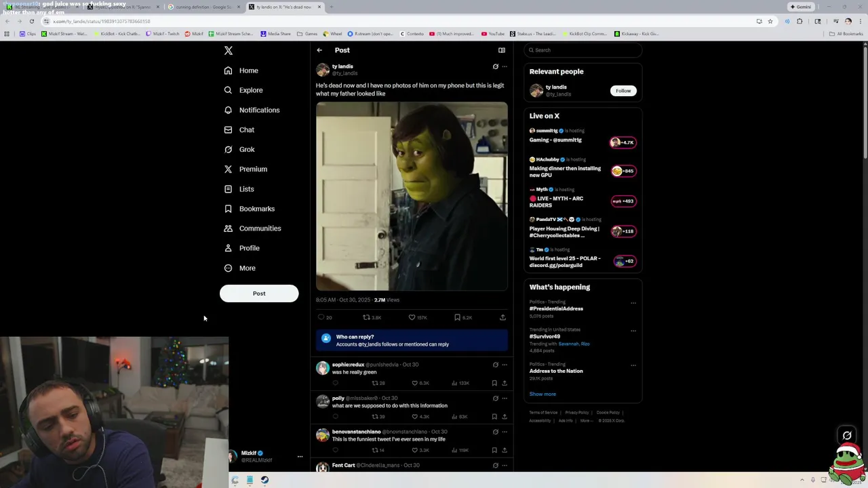Image resolution: width=868 pixels, height=488 pixels.
Task: Repost sophie:redux reply with 28 reposts
Action: click(378, 383)
